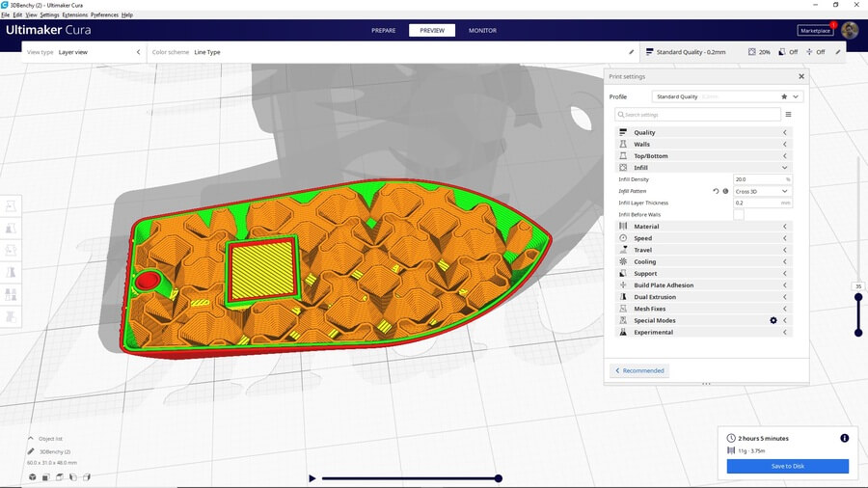This screenshot has height=488, width=868.
Task: Click the print info icon beside time estimate
Action: pyautogui.click(x=844, y=438)
